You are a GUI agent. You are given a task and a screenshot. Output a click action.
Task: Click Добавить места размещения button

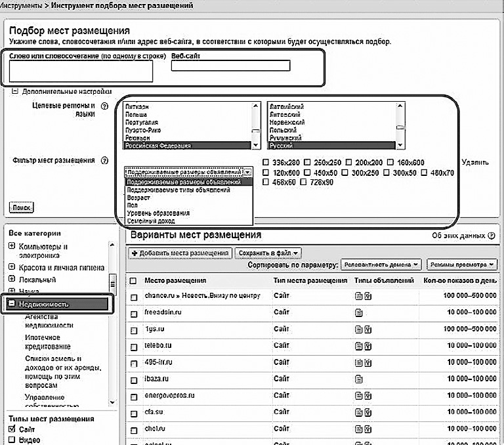[x=180, y=253]
